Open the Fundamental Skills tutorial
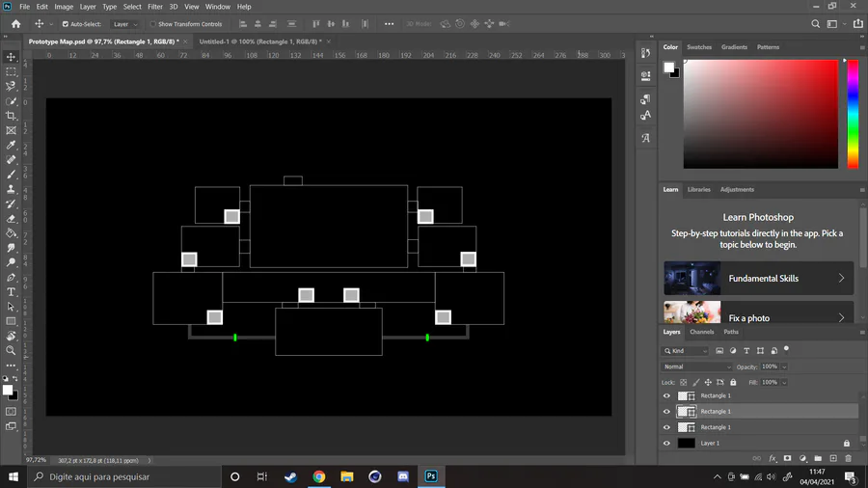Viewport: 868px width, 488px height. click(758, 278)
